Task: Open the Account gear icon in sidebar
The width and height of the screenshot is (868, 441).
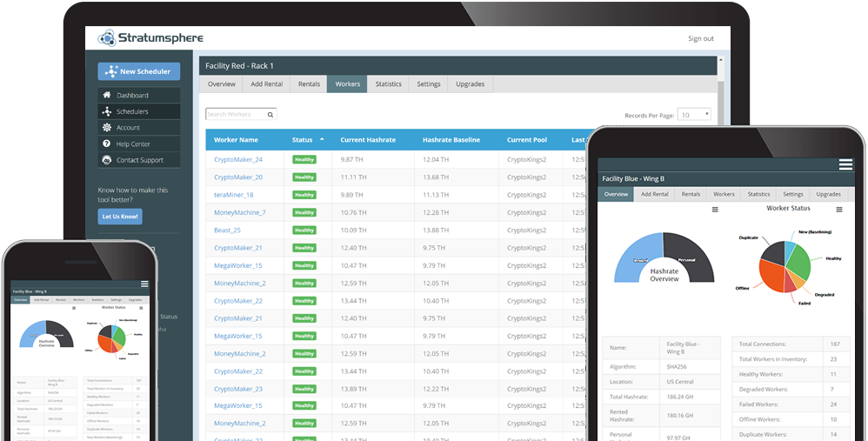Action: (x=107, y=127)
